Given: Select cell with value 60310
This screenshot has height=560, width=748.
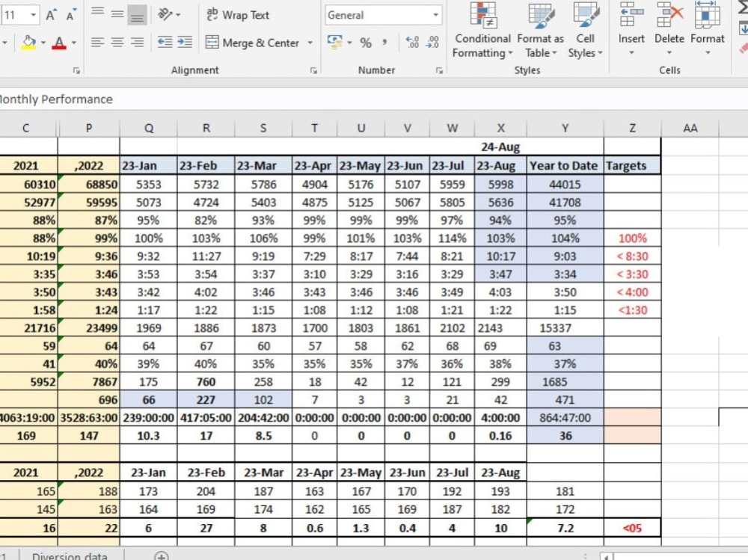Looking at the screenshot, I should [28, 184].
